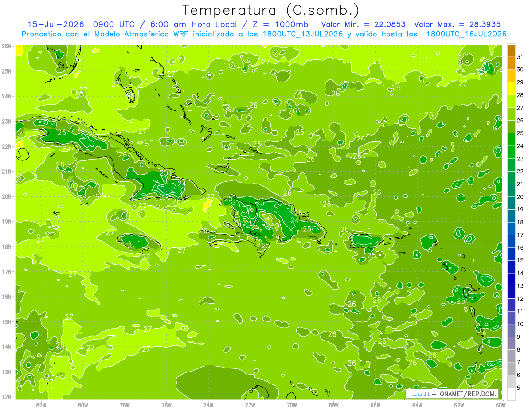
Task: Click the 22N latitude axis label
Action: pyautogui.click(x=7, y=146)
